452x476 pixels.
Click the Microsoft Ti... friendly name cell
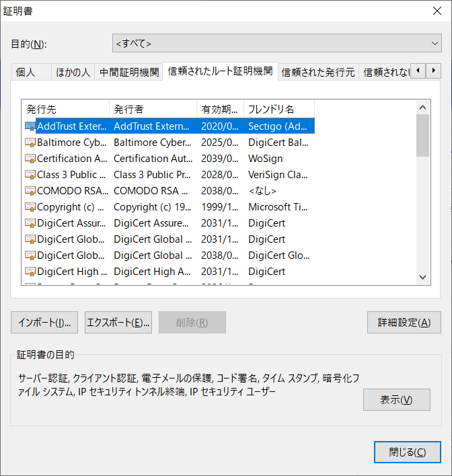click(x=278, y=207)
